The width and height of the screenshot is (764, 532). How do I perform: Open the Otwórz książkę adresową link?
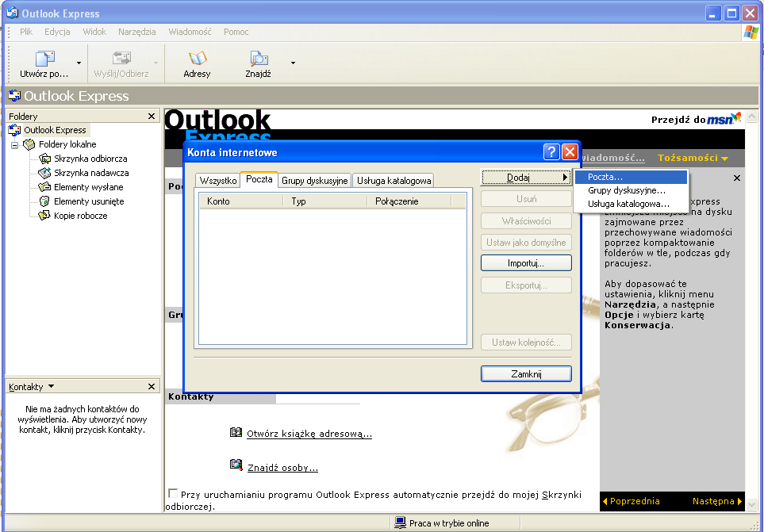point(309,434)
